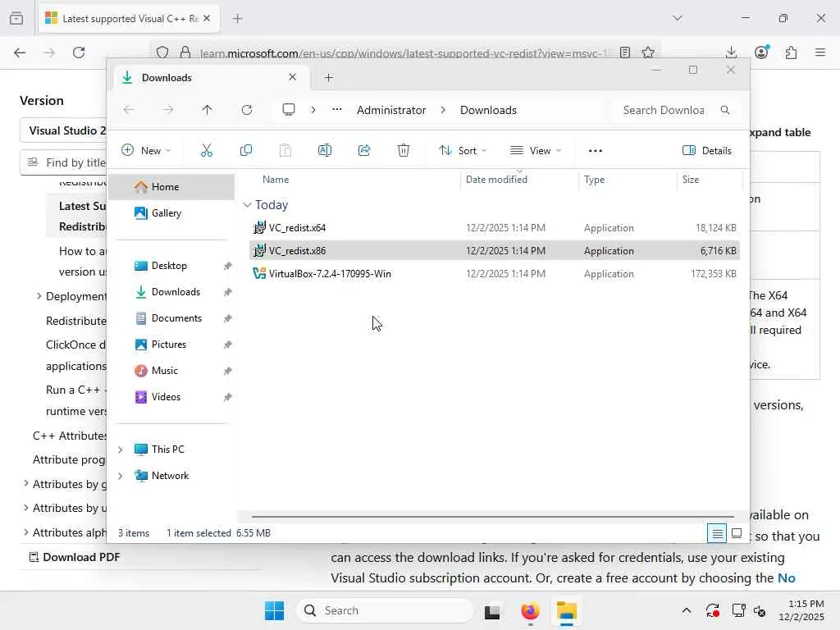Expand the address bar breadcrumb chevron after PC icon
The height and width of the screenshot is (630, 840).
coord(313,110)
